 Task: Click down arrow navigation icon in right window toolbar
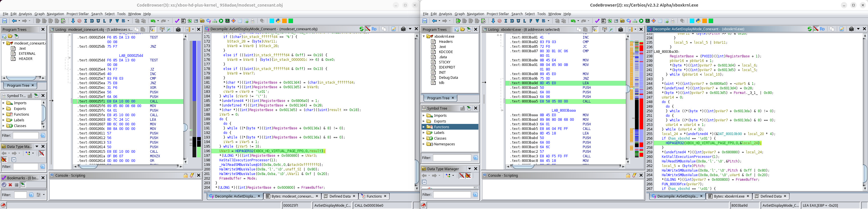click(x=493, y=21)
